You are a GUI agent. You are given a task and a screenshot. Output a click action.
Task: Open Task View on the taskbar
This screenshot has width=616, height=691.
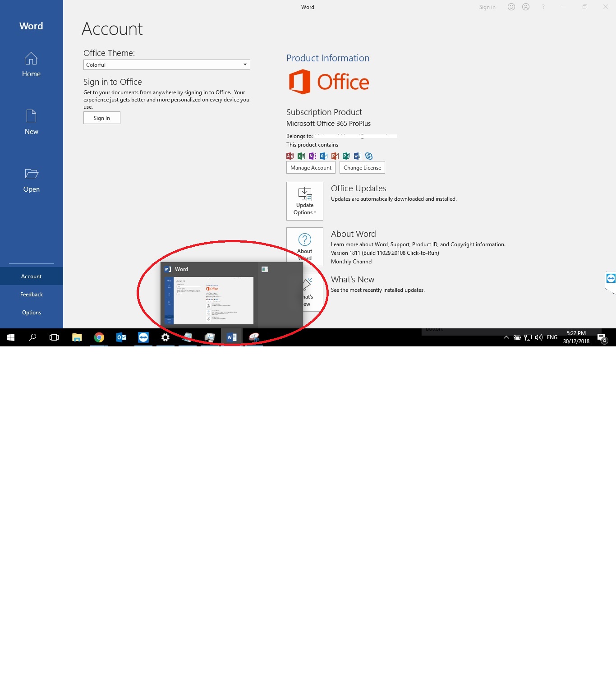[x=54, y=337]
